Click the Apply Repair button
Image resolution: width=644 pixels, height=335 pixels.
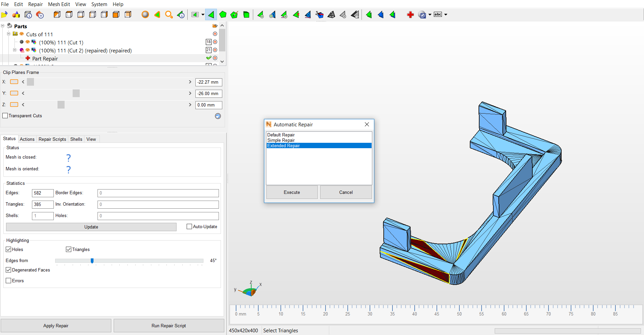point(56,326)
